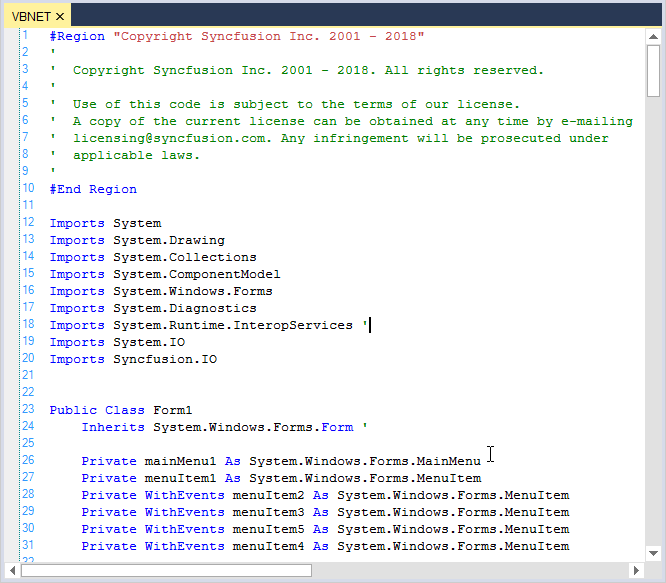
Task: Click 'menuItem1' variable on line 27
Action: 180,478
